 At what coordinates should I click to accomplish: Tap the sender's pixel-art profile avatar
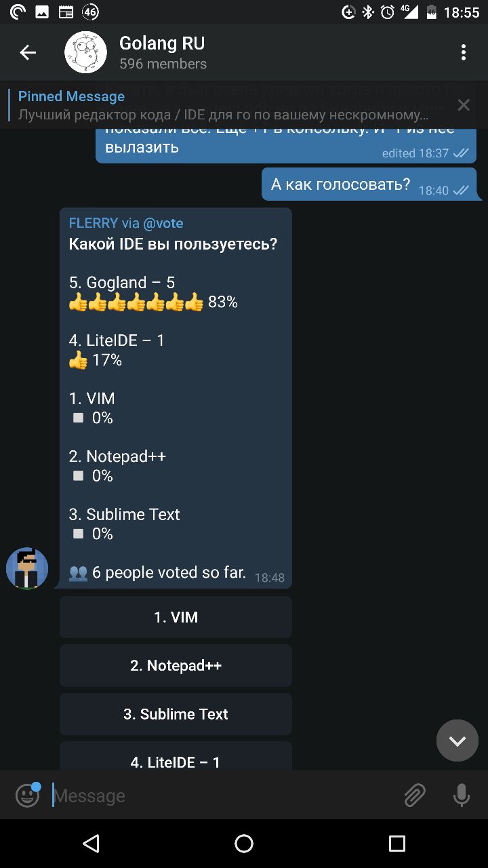[27, 568]
